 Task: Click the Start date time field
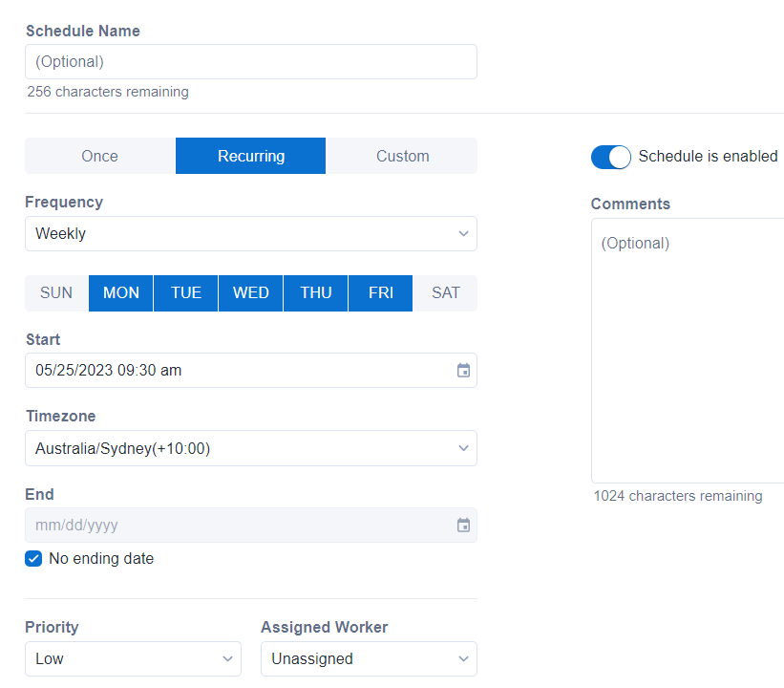coord(229,371)
